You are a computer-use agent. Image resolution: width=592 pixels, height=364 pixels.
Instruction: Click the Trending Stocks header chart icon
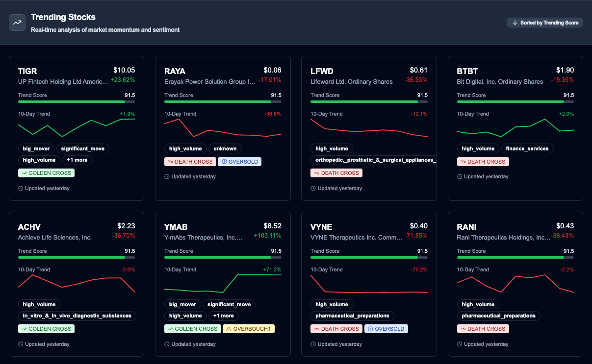click(x=17, y=23)
